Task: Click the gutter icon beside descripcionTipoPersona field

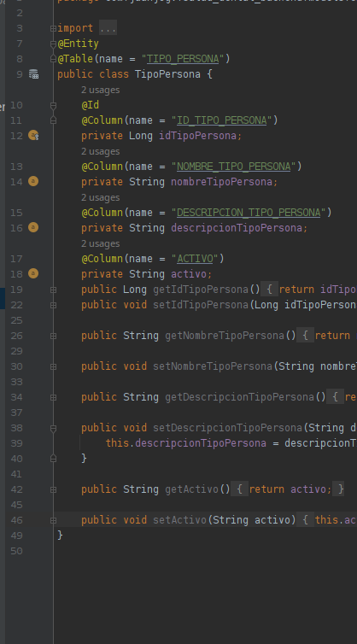Action: (x=33, y=227)
